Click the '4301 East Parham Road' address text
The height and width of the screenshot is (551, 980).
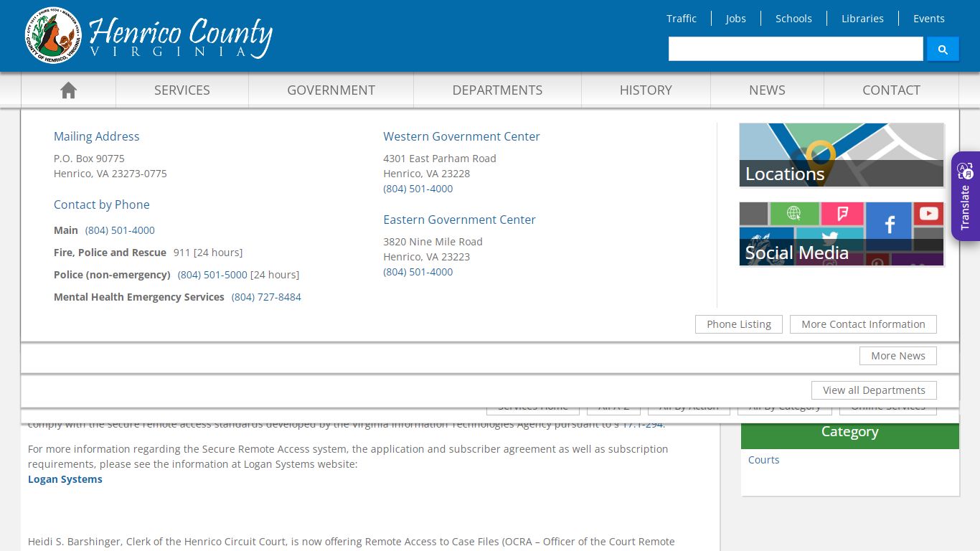pos(440,159)
